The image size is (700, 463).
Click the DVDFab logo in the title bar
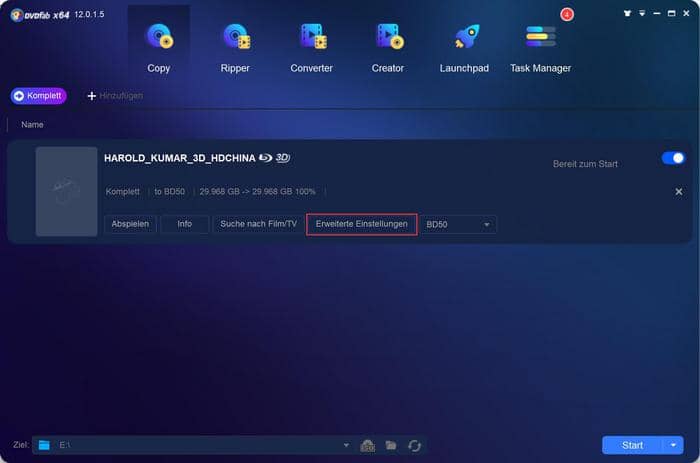(40, 15)
